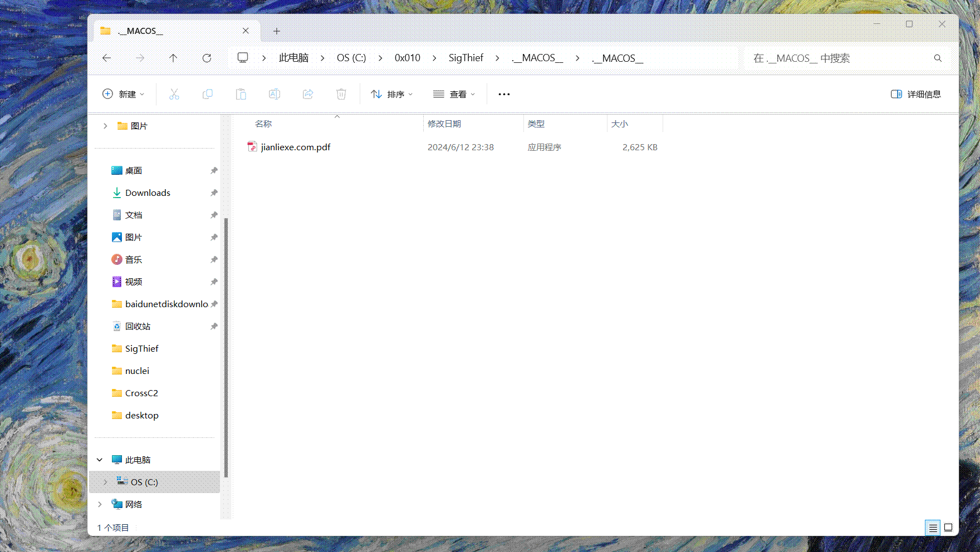Click SigThief in the address bar

pyautogui.click(x=466, y=58)
